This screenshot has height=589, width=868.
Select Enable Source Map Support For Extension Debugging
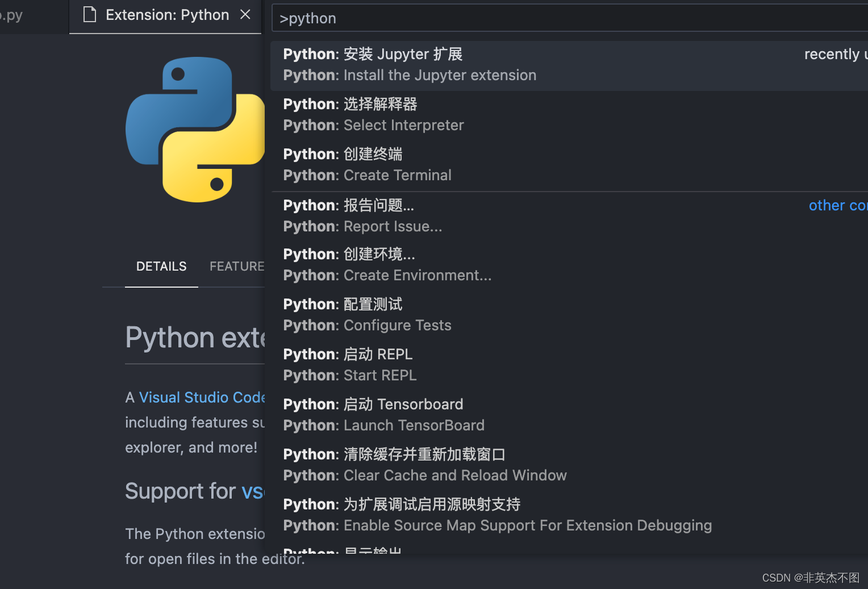(x=569, y=515)
